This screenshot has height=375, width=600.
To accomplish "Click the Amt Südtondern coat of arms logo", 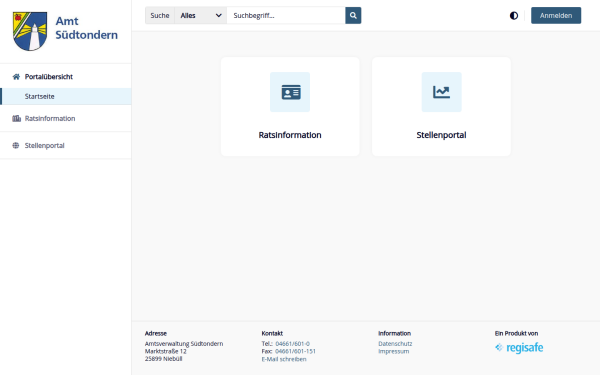I will (30, 31).
